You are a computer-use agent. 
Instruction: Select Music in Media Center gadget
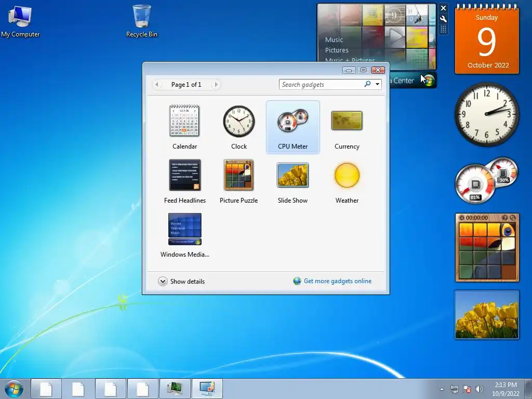(x=334, y=39)
